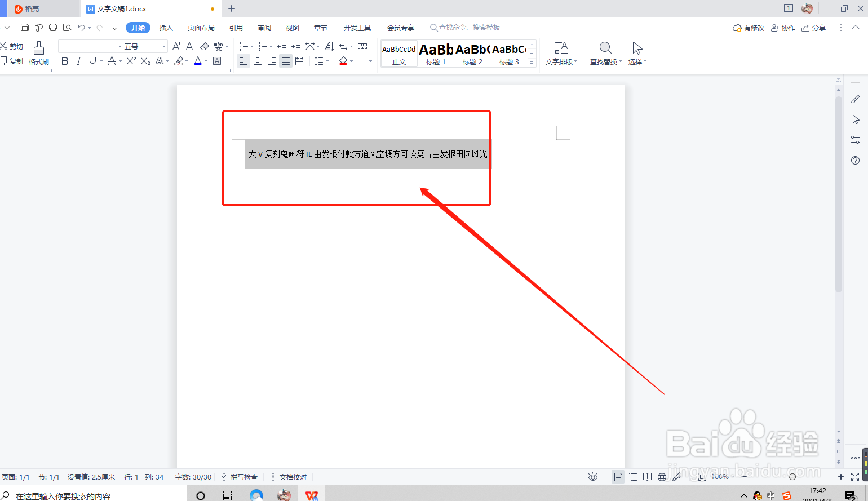Click the zoom in plus button
Viewport: 868px width, 501px height.
tap(841, 477)
